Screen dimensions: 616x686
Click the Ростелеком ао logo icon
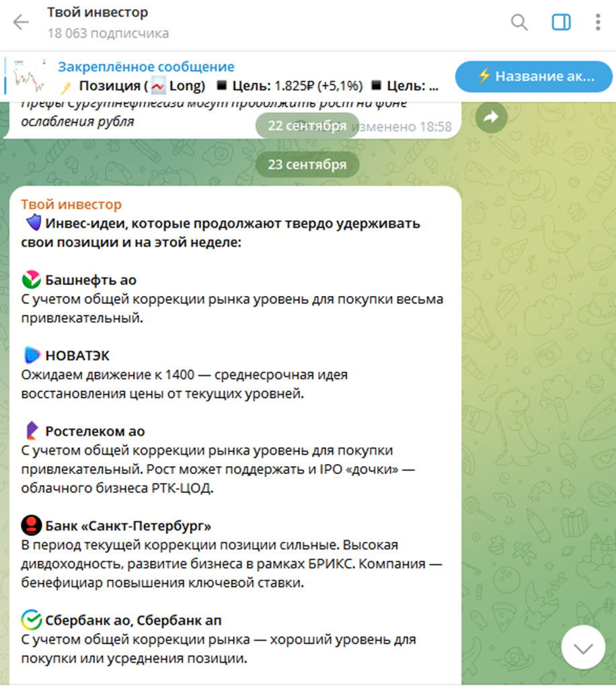32,431
